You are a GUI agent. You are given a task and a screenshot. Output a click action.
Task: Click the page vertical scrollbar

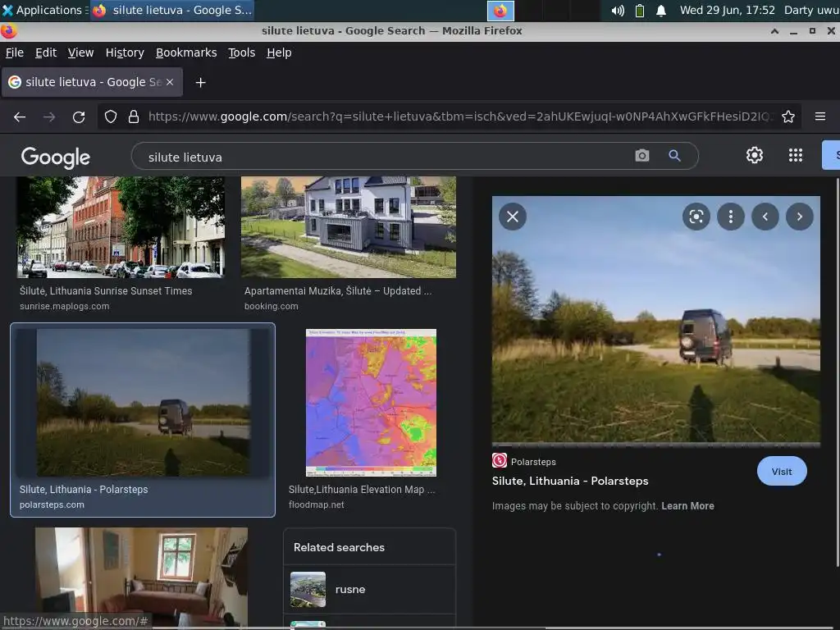tap(837, 372)
